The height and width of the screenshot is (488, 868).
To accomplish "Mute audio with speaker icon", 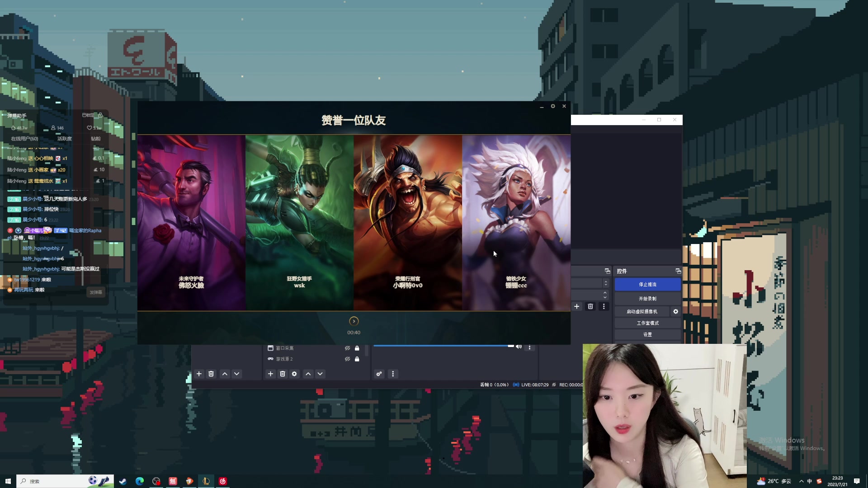I will tap(519, 347).
